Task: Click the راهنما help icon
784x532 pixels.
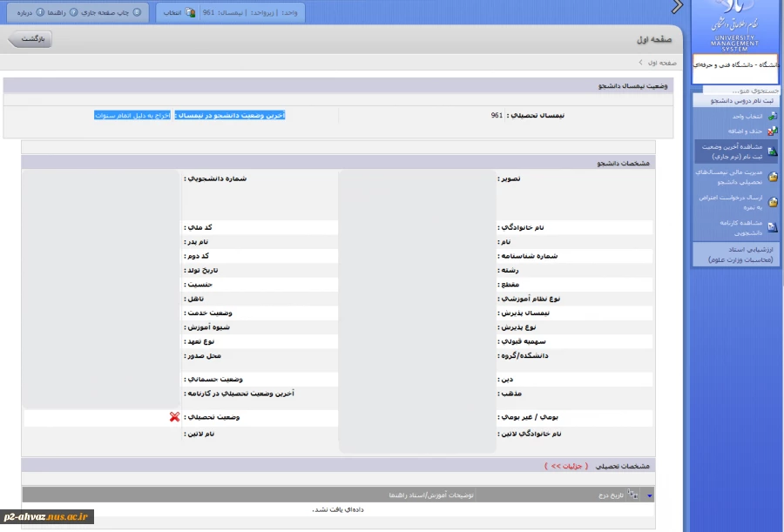Action: pyautogui.click(x=73, y=13)
